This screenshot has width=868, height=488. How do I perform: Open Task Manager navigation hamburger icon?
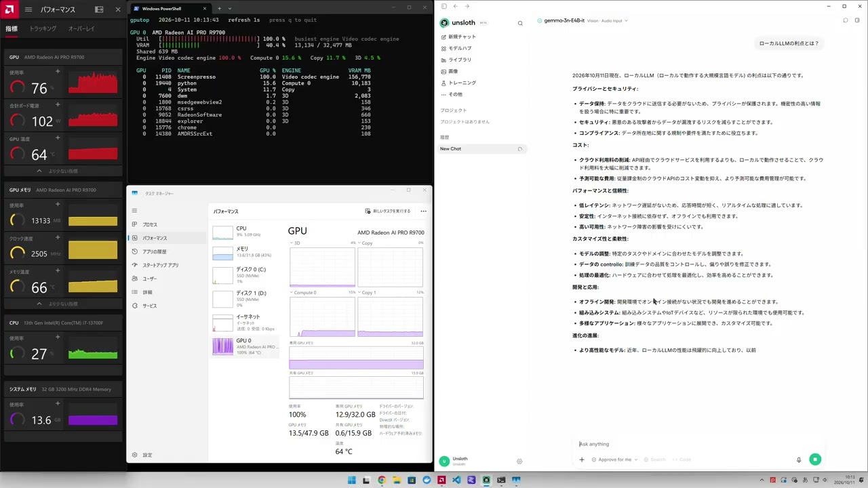[x=134, y=211]
